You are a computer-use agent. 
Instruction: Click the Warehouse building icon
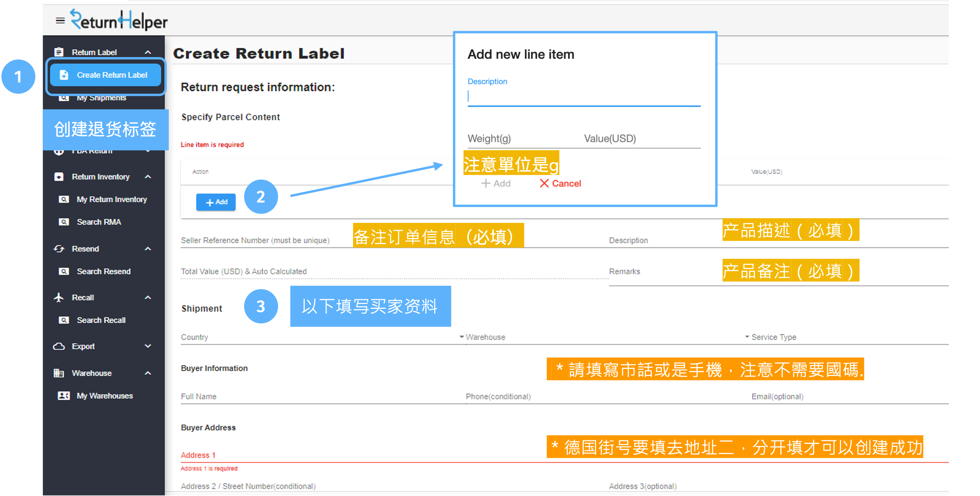pos(59,373)
